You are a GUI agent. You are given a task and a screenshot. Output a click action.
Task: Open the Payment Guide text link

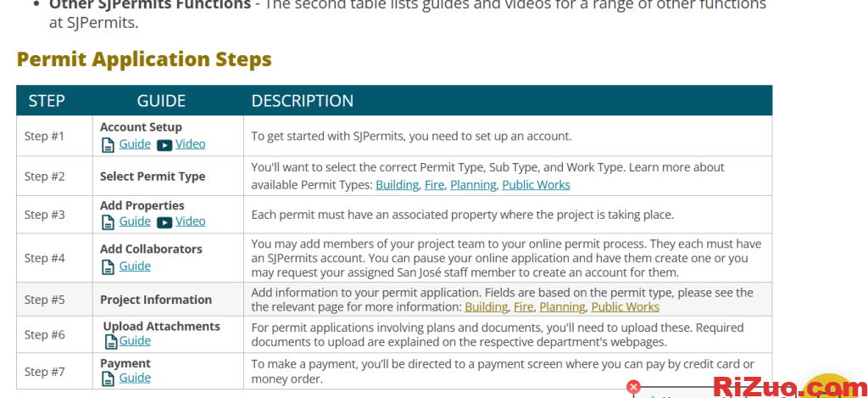point(135,378)
